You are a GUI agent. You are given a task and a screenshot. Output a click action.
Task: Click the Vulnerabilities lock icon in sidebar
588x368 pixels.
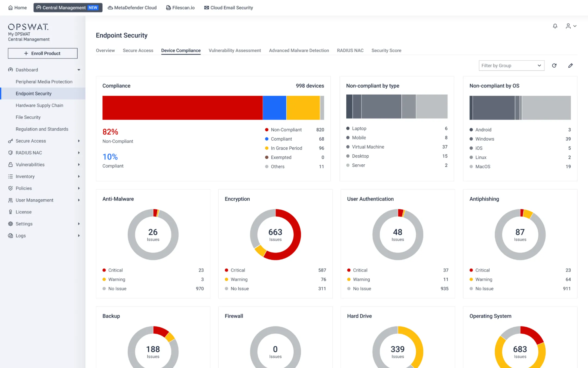pyautogui.click(x=10, y=165)
